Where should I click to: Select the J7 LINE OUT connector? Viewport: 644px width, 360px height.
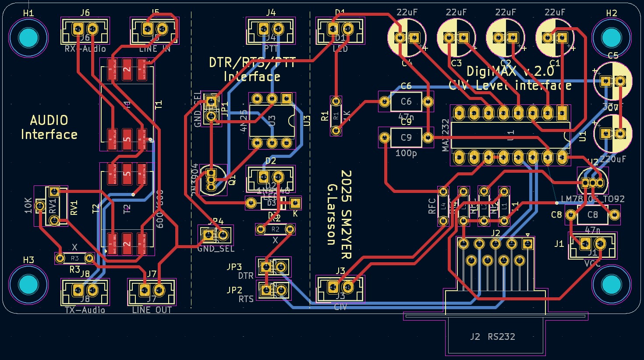point(152,291)
